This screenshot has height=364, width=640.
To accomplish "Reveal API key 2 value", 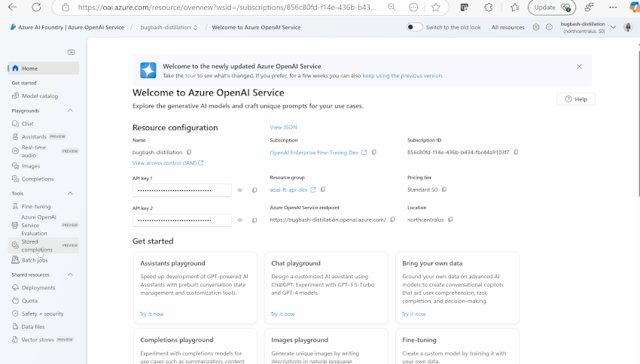I will (240, 220).
